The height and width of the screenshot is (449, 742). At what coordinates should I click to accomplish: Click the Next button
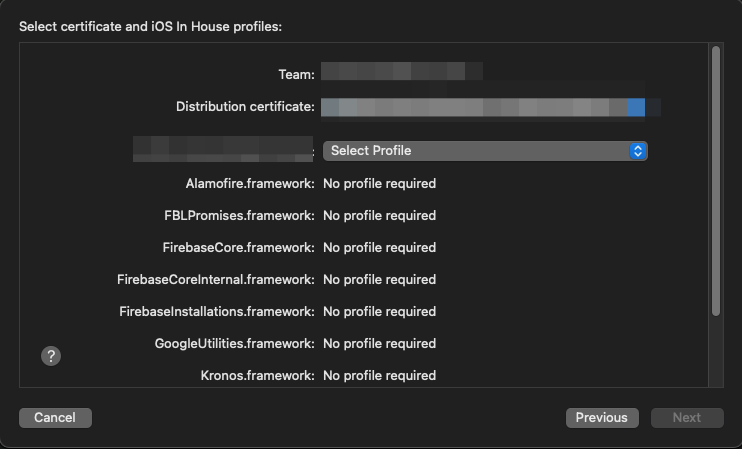pyautogui.click(x=686, y=418)
